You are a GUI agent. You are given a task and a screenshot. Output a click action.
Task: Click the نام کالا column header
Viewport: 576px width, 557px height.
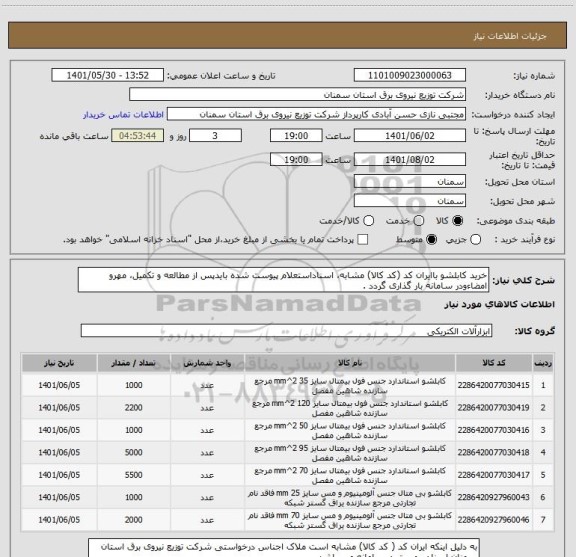coord(350,363)
